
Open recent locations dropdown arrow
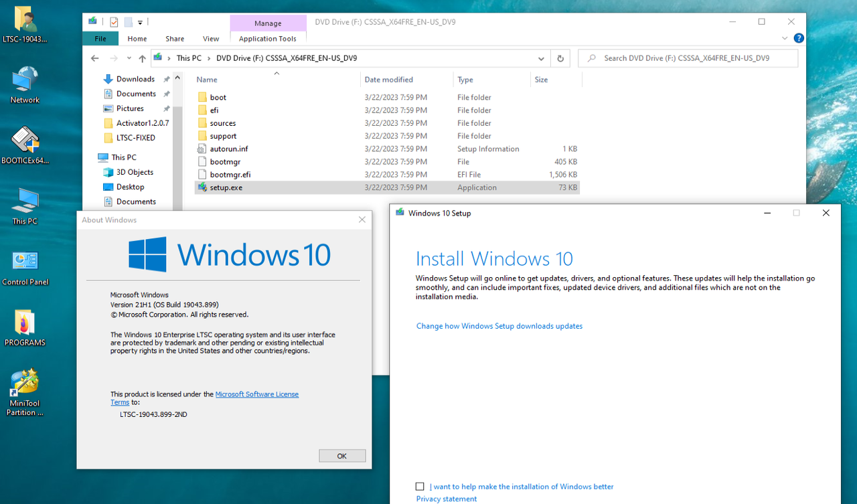(129, 59)
